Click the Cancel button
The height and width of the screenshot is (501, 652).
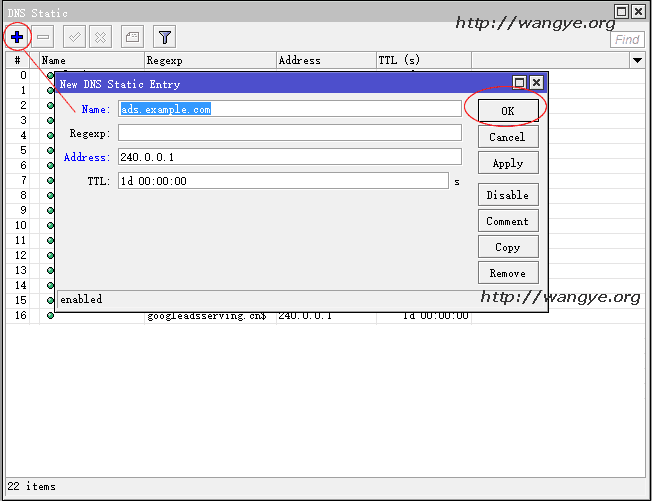click(508, 137)
